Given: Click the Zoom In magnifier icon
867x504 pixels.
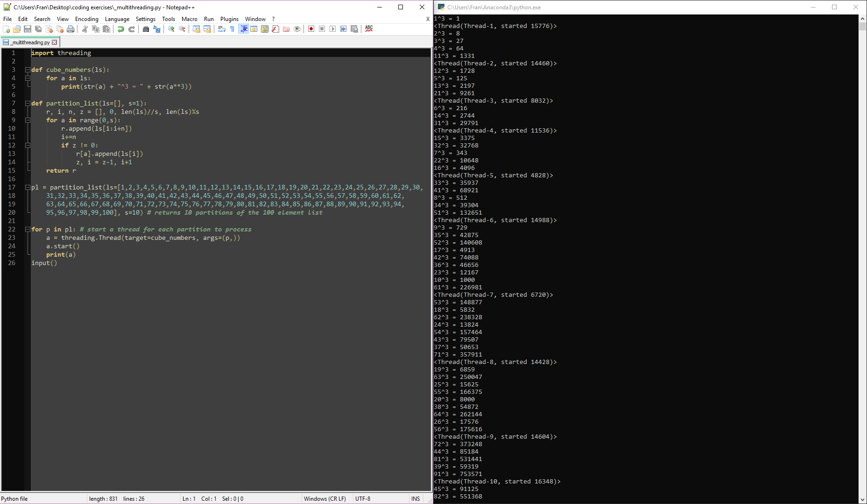Looking at the screenshot, I should click(171, 29).
